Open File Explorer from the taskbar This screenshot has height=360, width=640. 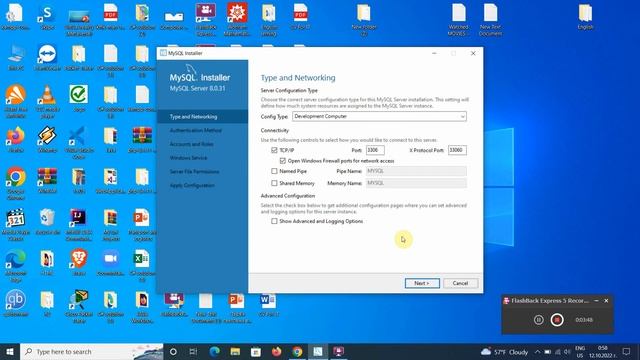(x=235, y=351)
